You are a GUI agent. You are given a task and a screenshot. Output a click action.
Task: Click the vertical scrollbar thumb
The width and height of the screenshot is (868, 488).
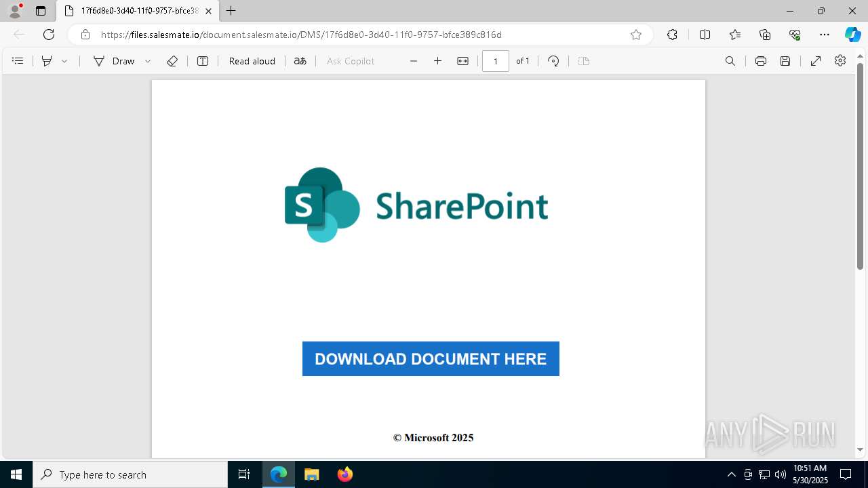[860, 166]
